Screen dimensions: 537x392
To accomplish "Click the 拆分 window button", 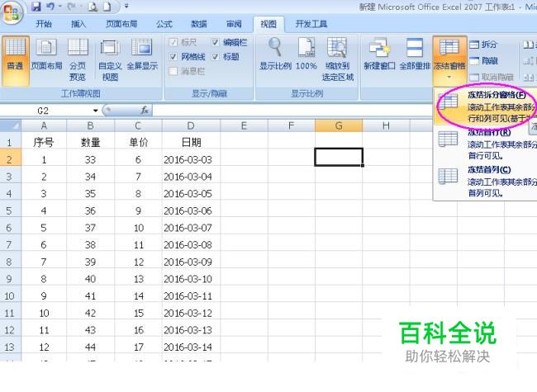I will pyautogui.click(x=483, y=45).
